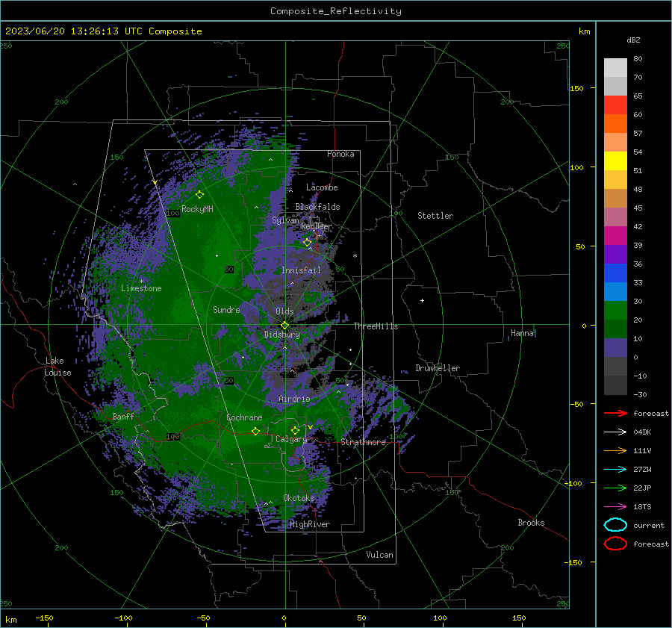The width and height of the screenshot is (672, 628).
Task: Click the magenta 18TS arrow in legend
Action: 615,507
